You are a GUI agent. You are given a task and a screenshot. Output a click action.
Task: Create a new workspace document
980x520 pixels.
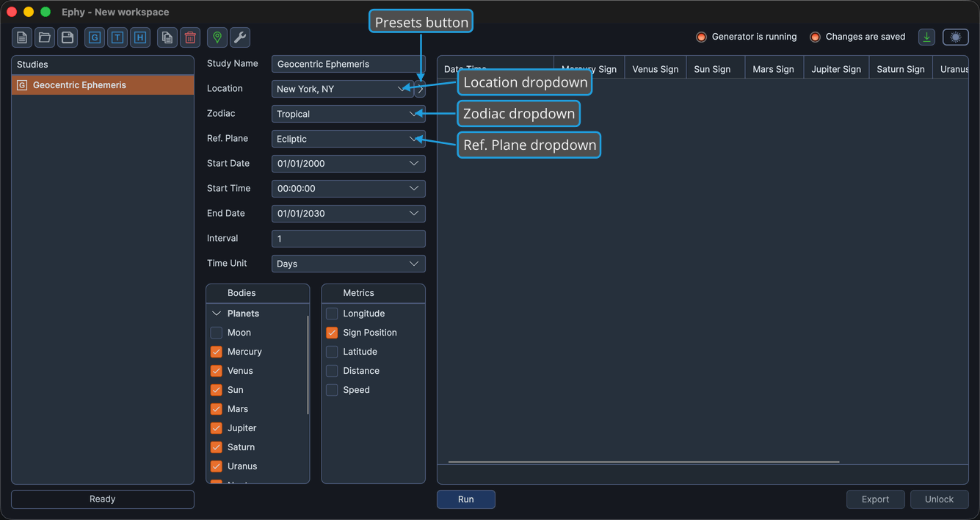click(x=22, y=37)
